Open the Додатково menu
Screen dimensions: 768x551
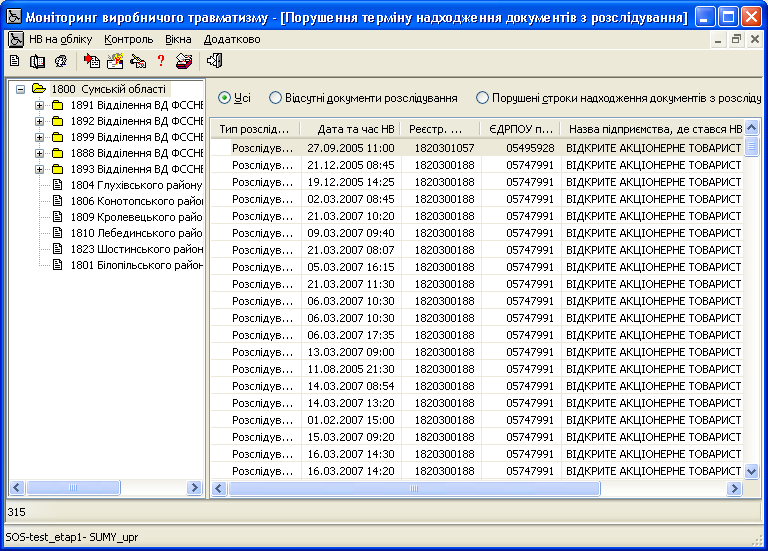pyautogui.click(x=232, y=39)
